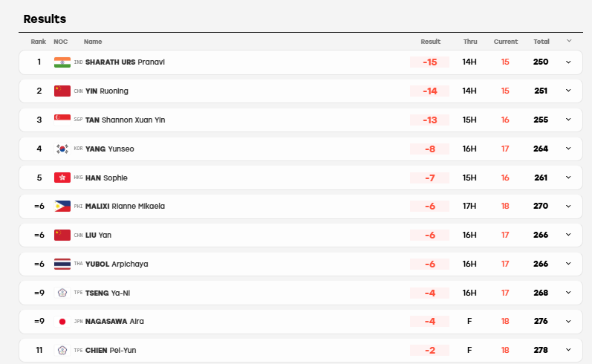Click result -8 for Yang Yunseo
Viewport: 592px width, 364px height.
[429, 149]
